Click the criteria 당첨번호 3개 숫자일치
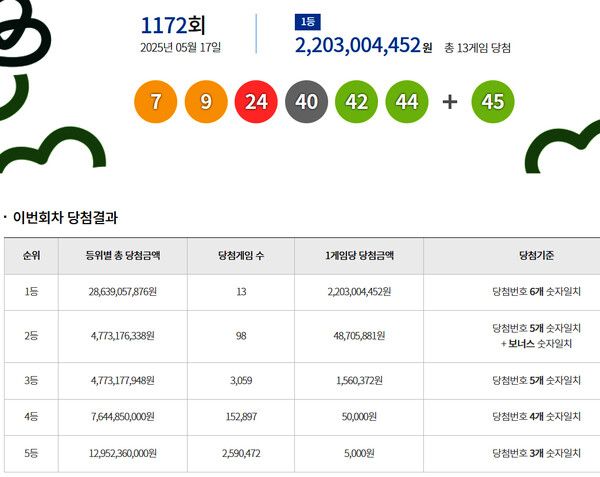This screenshot has width=600, height=477. click(x=536, y=454)
